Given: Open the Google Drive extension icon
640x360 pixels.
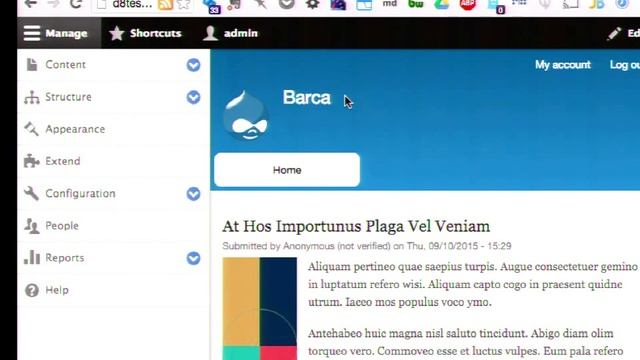Looking at the screenshot, I should click(442, 4).
